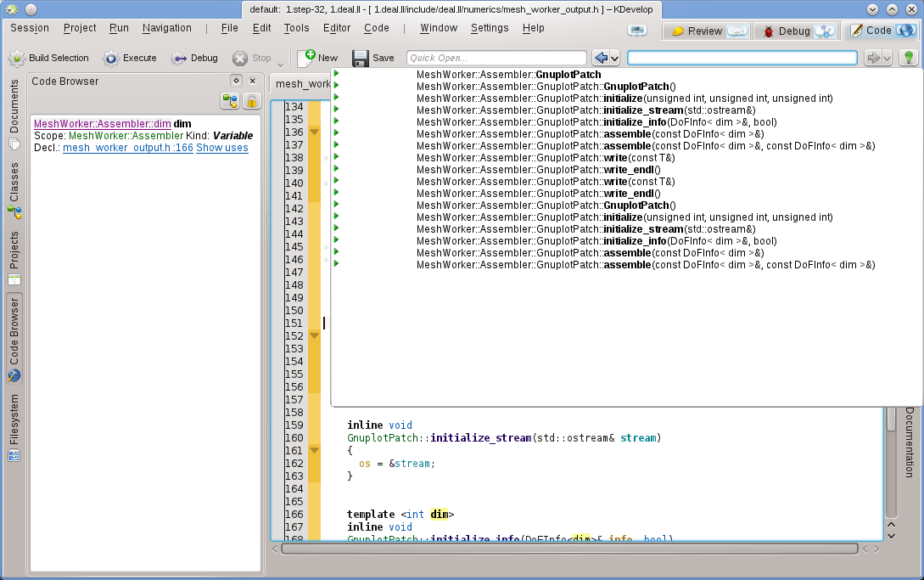
Task: Toggle the Filesystem side tool view
Action: [14, 428]
